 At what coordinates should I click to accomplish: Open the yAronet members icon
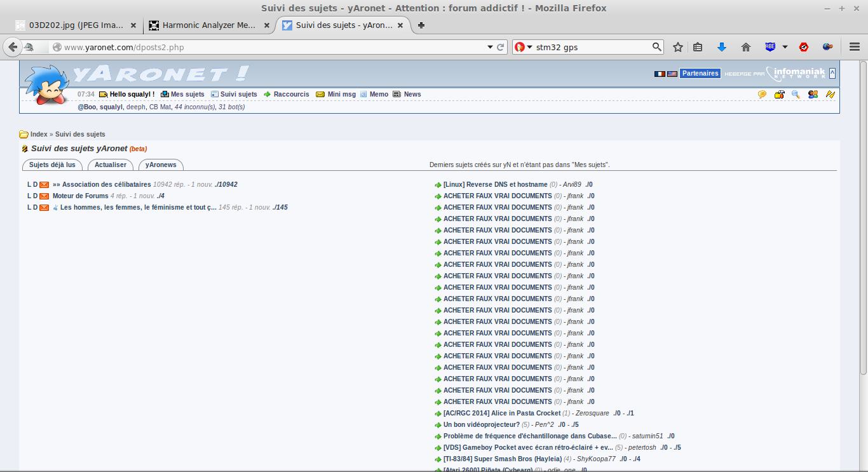(x=813, y=94)
